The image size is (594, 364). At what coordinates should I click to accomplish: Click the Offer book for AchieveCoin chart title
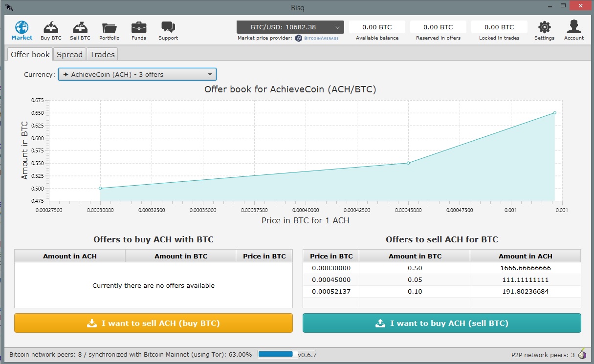290,89
